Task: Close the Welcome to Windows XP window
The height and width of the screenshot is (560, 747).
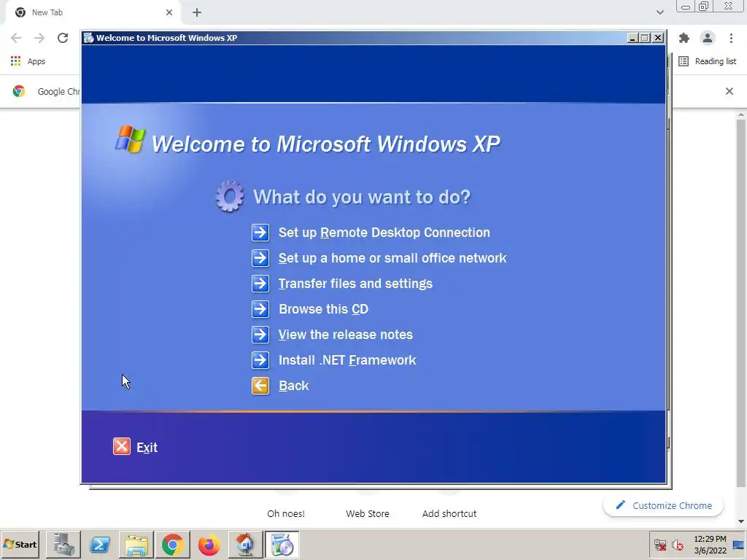Action: [658, 38]
